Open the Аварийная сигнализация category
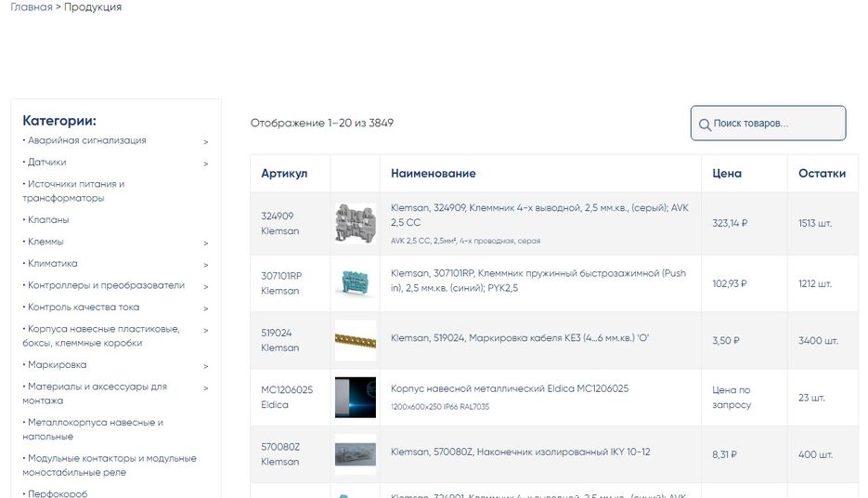Viewport: 868px width, 498px height. click(x=87, y=140)
